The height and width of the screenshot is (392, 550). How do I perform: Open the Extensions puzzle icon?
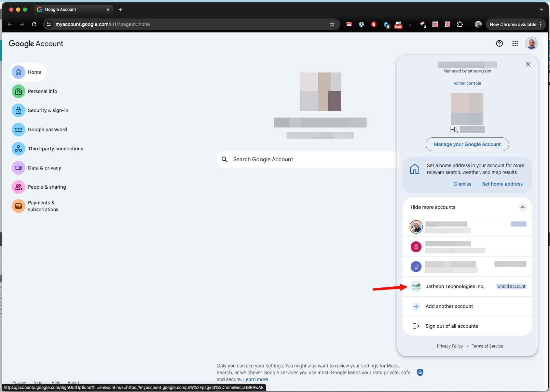coord(460,24)
